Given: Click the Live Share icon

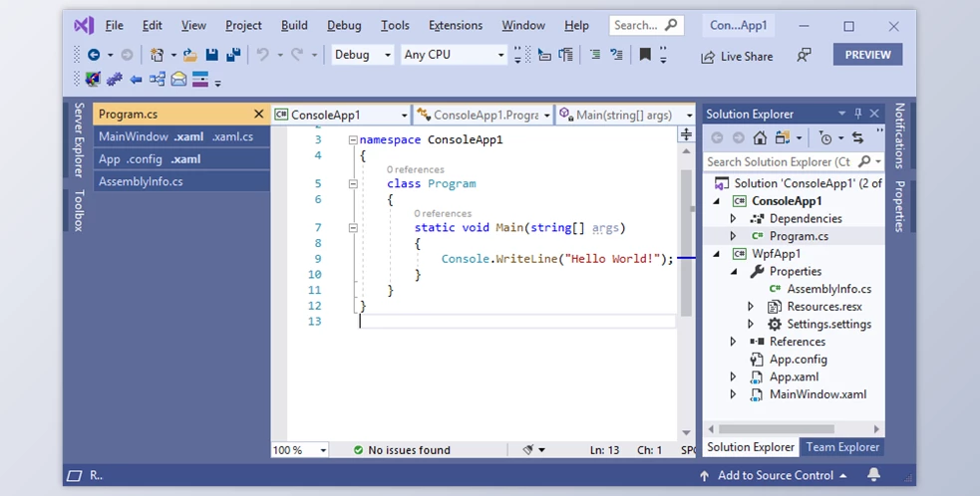Looking at the screenshot, I should pyautogui.click(x=708, y=57).
